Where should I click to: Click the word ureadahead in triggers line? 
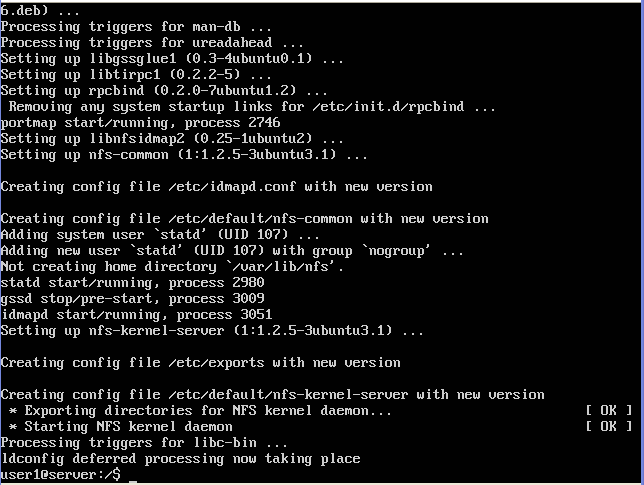pyautogui.click(x=232, y=42)
